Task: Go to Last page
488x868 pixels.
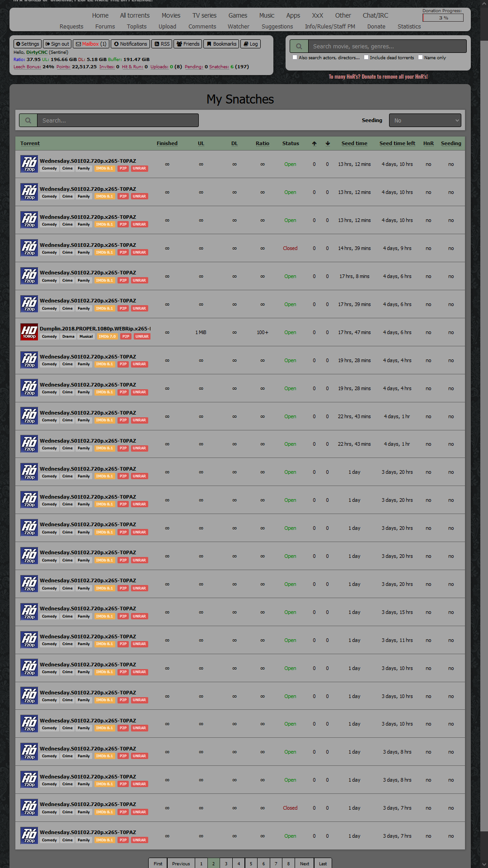Action: pos(323,863)
